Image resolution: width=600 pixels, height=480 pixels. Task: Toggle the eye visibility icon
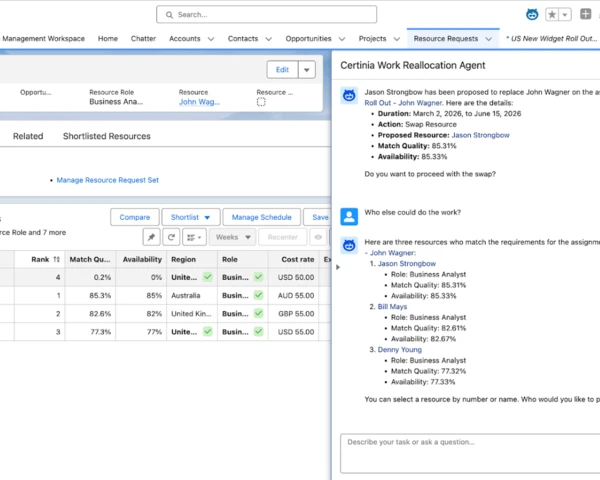(x=318, y=237)
